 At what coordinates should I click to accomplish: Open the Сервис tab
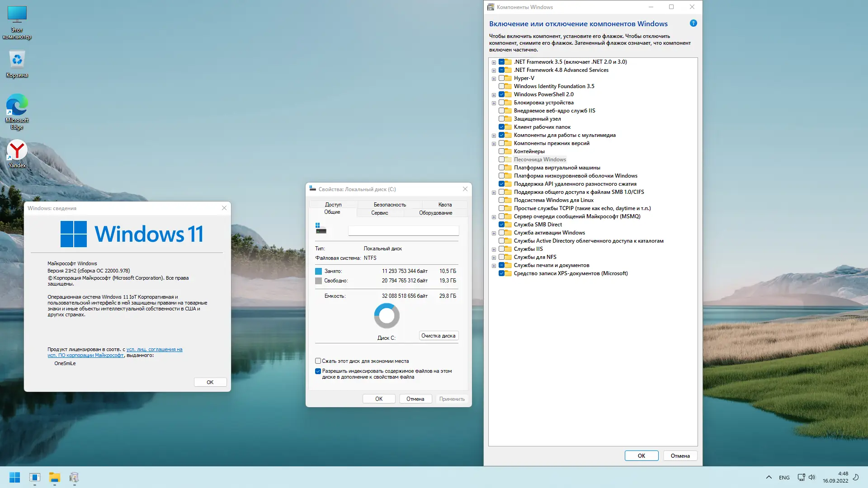(x=379, y=213)
